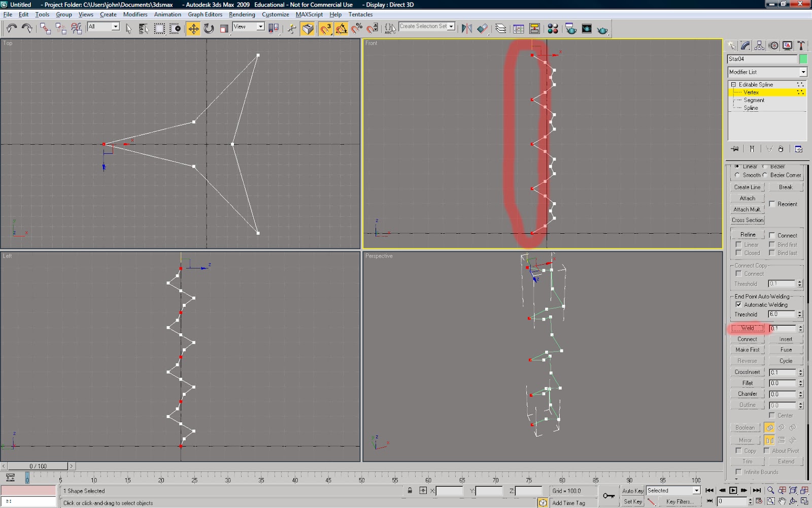Enable the Connect checkbox under Connect Copy
Viewport: 812px width, 508px height.
(x=739, y=274)
